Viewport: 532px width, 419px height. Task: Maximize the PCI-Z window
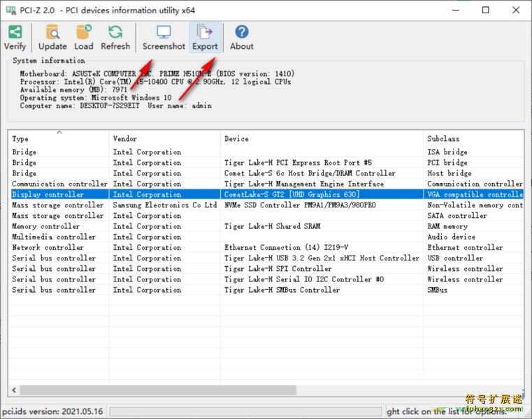[486, 10]
